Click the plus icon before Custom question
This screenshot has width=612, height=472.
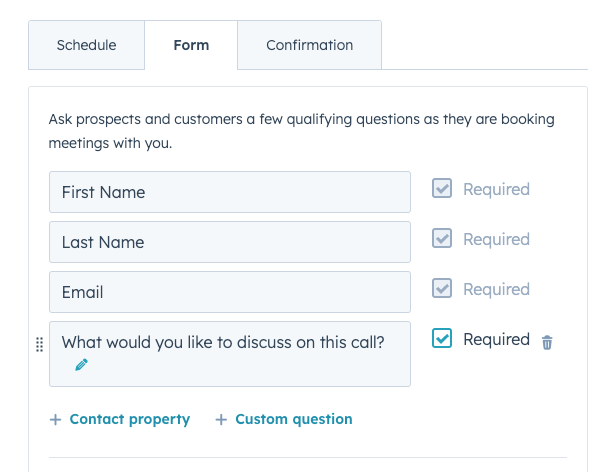point(221,419)
